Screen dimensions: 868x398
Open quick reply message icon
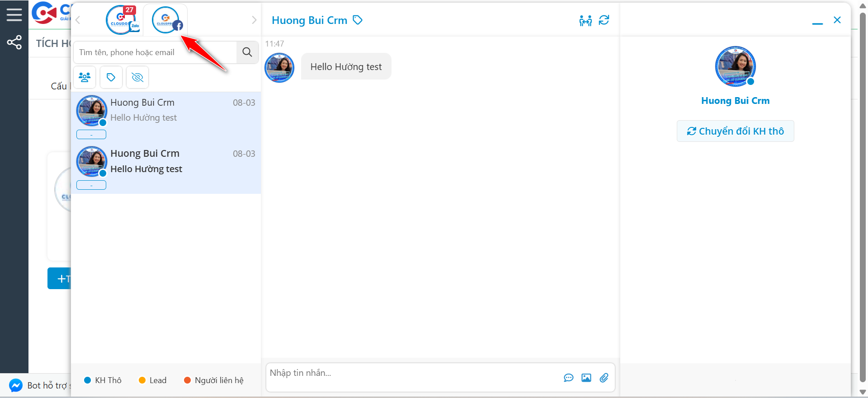(x=569, y=378)
